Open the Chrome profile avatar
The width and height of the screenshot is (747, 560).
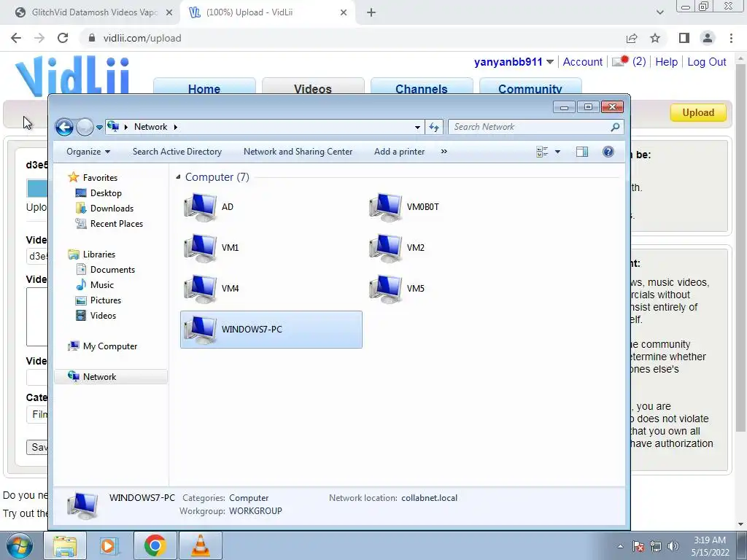tap(708, 38)
